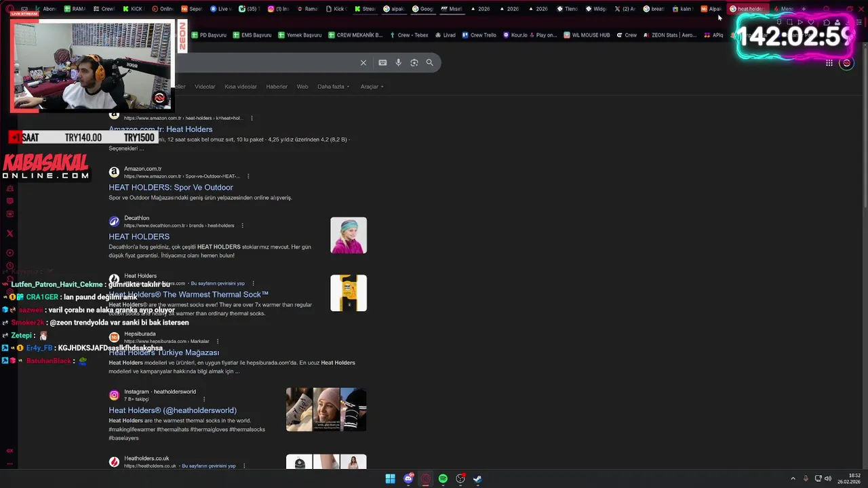Screen dimensions: 868x488
Task: Open Decathlon HEAT HOLDERS result link
Action: (x=139, y=237)
